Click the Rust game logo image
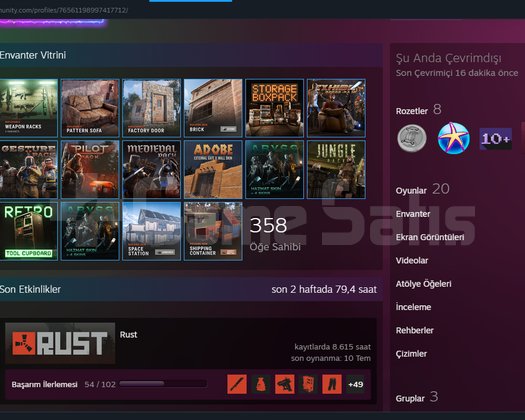Screen dimensions: 525x420 pyautogui.click(x=60, y=343)
